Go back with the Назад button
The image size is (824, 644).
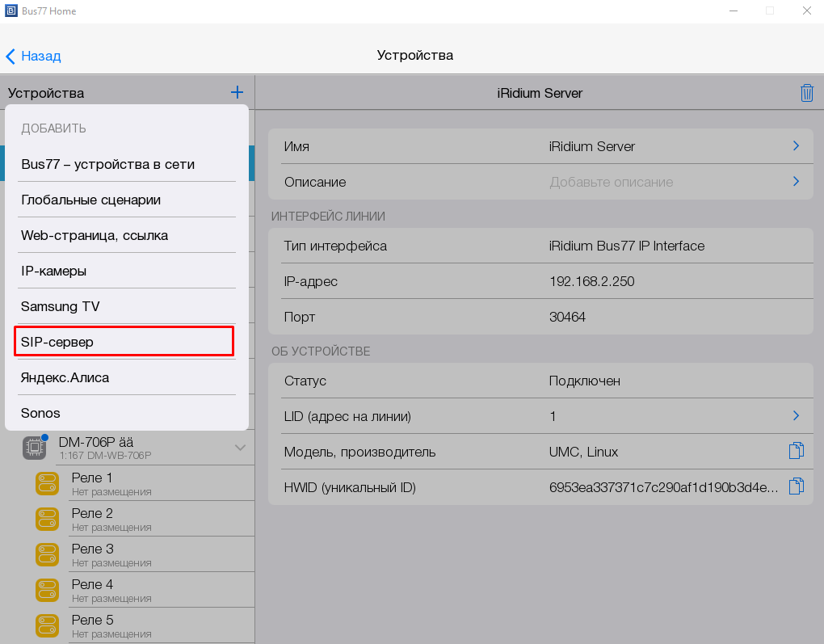click(34, 56)
